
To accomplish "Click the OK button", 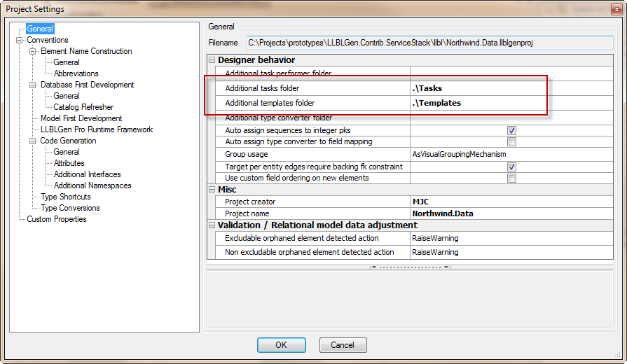I will 281,345.
